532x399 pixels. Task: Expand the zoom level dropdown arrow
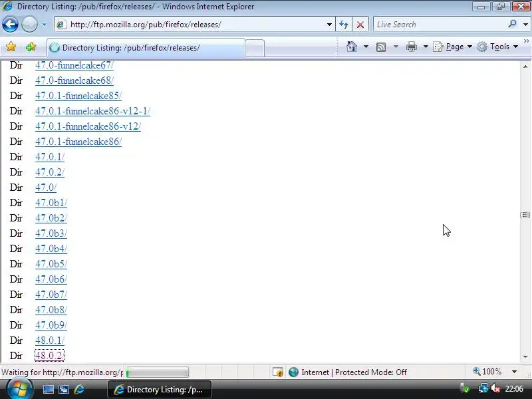click(x=514, y=372)
